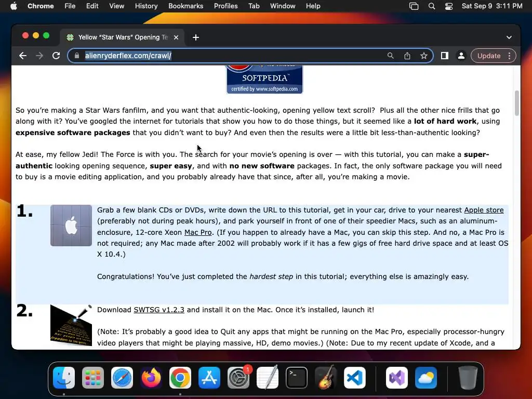532x399 pixels.
Task: Open a new tab
Action: 196,37
